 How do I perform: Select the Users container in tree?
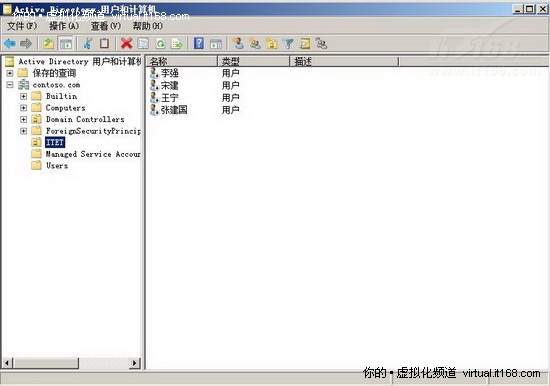57,165
